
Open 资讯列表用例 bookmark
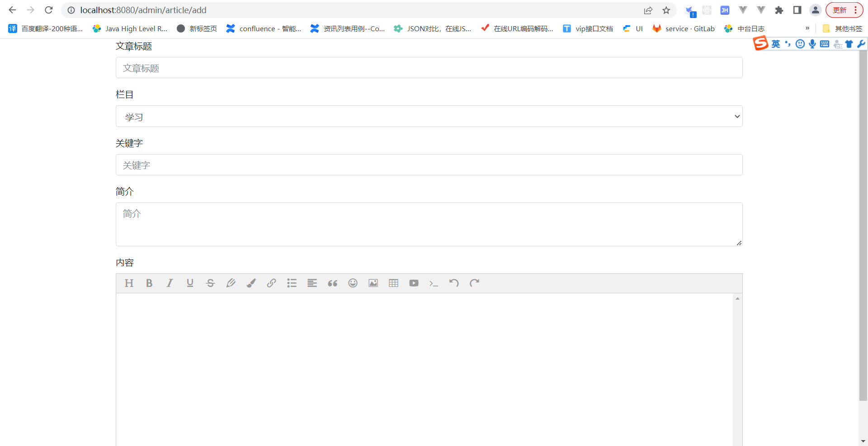348,28
